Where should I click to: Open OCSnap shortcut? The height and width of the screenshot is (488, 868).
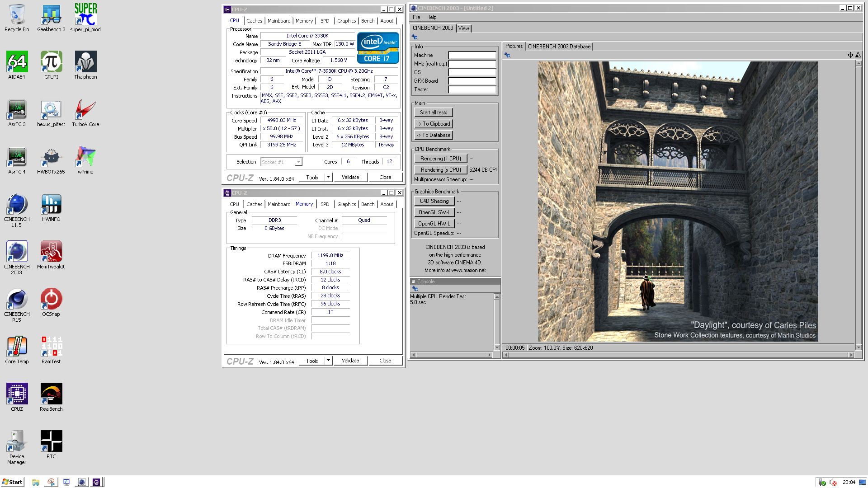(x=51, y=303)
